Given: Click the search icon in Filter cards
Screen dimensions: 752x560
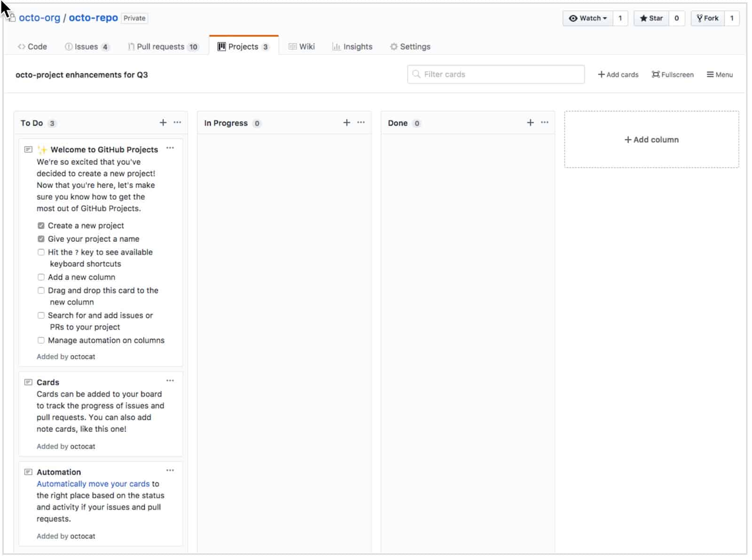Looking at the screenshot, I should coord(416,74).
